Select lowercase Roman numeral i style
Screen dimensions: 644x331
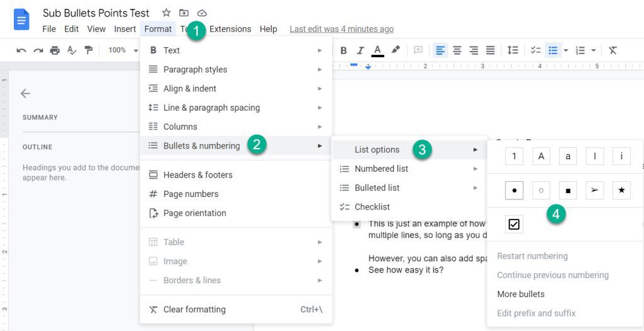pyautogui.click(x=621, y=156)
